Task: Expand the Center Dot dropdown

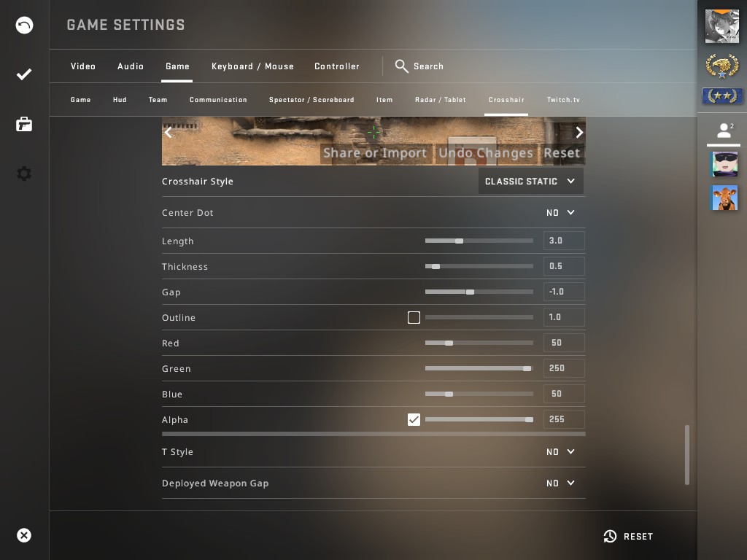Action: (x=561, y=213)
